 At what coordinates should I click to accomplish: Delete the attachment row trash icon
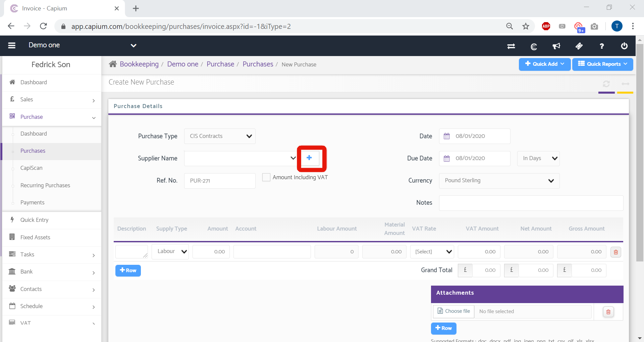[x=608, y=312]
